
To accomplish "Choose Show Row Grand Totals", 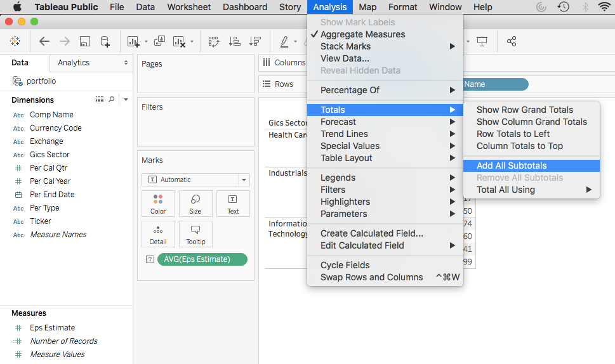I will [524, 110].
